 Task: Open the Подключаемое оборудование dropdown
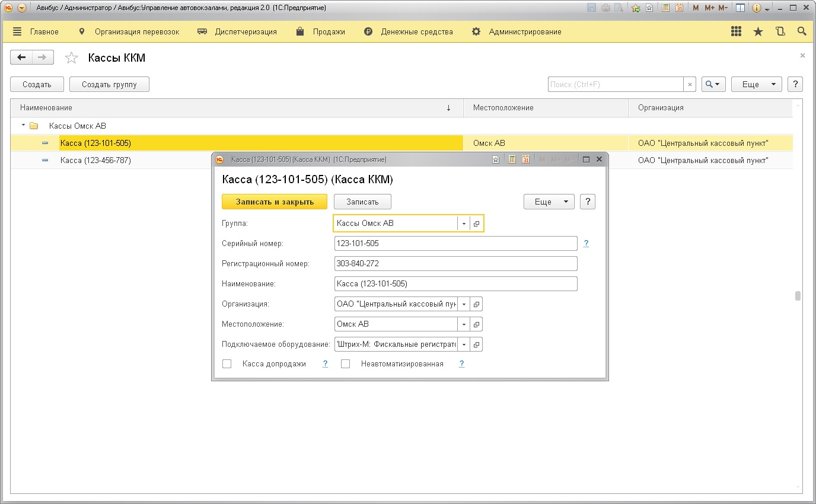pyautogui.click(x=464, y=344)
